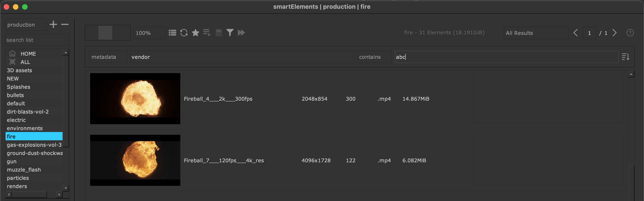Toggle the funnel filter icon

(x=230, y=33)
